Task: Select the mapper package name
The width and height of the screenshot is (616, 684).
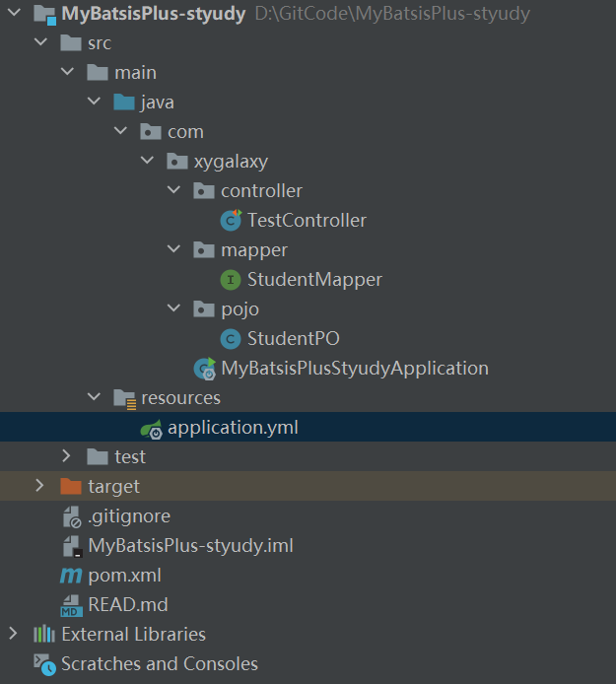Action: tap(254, 250)
